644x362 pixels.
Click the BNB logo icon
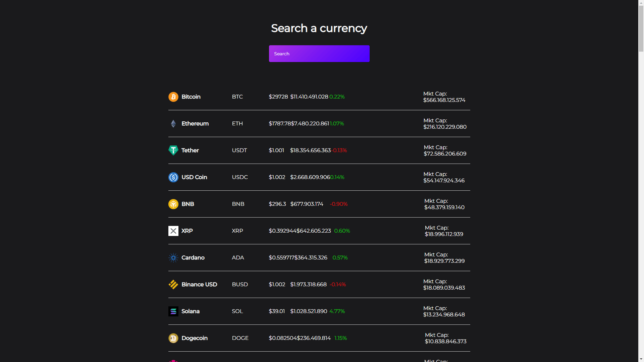click(x=173, y=204)
